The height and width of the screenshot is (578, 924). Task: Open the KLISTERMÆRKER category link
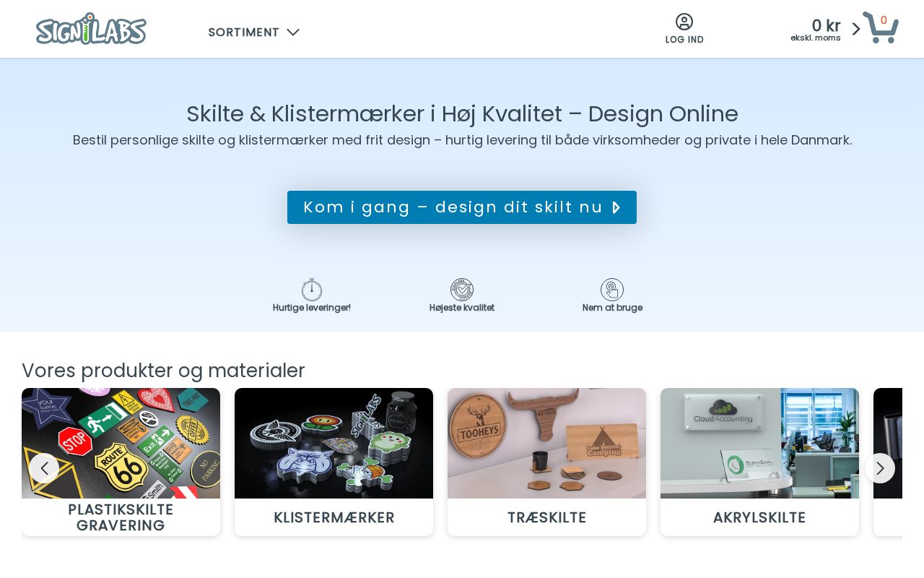point(334,517)
